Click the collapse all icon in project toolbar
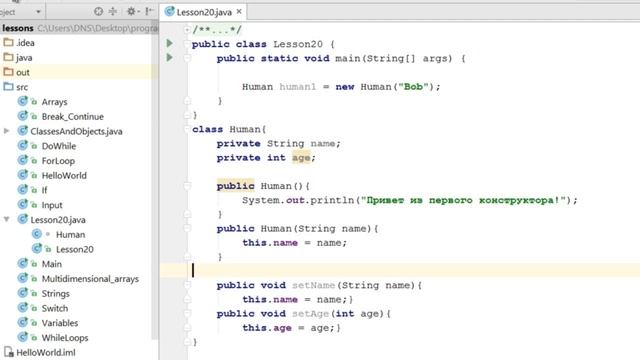The width and height of the screenshot is (640, 360). click(x=113, y=11)
